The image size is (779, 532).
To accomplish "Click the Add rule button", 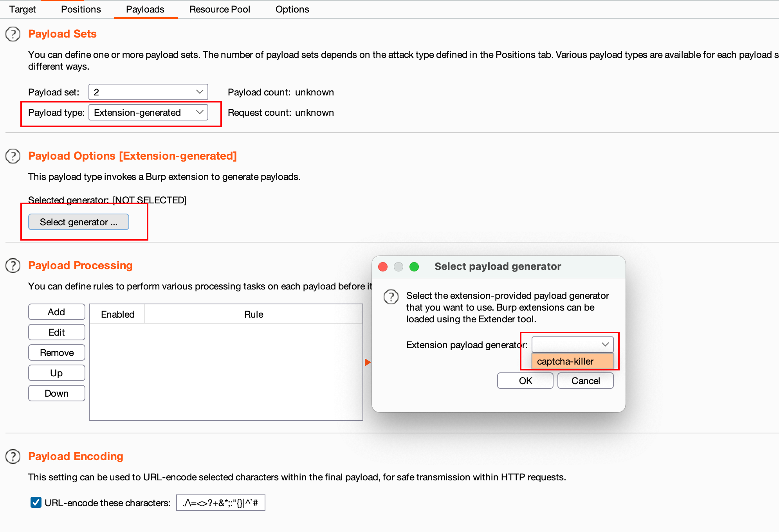I will coord(57,312).
